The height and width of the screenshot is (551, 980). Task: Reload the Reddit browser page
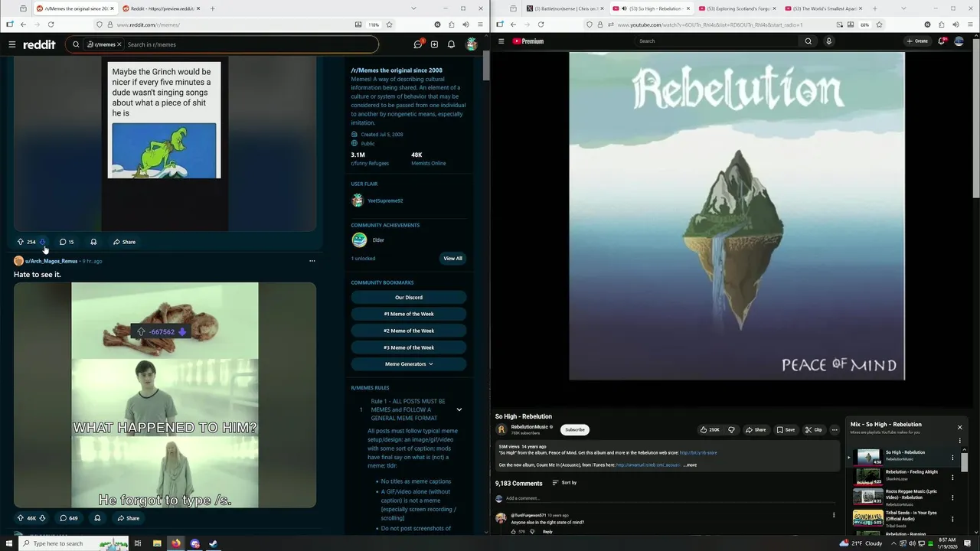[x=51, y=24]
